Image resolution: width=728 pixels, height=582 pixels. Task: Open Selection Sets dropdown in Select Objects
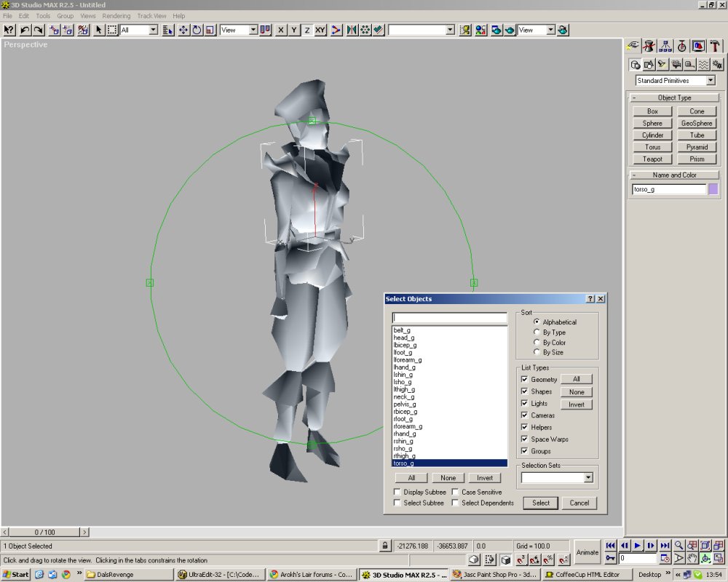point(588,477)
